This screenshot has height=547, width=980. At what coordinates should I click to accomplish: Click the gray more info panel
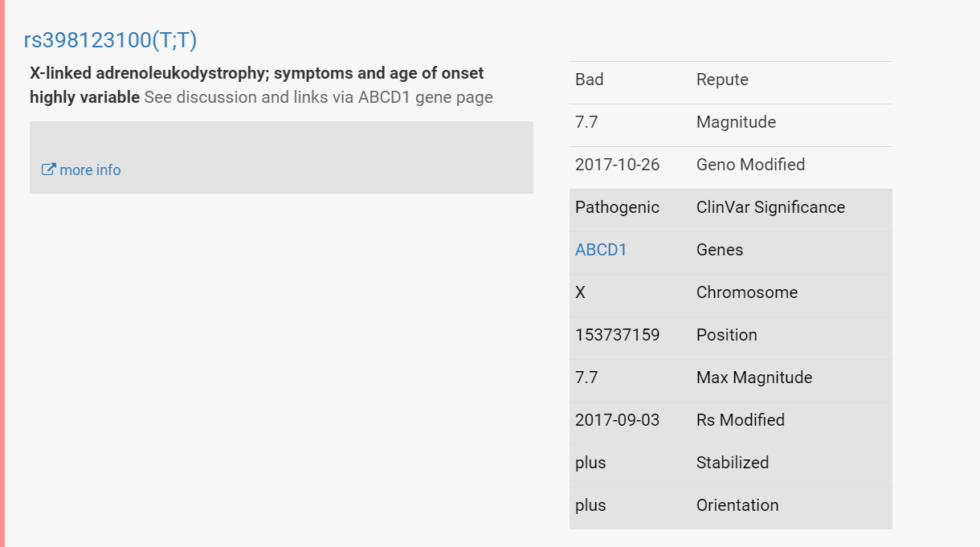281,157
